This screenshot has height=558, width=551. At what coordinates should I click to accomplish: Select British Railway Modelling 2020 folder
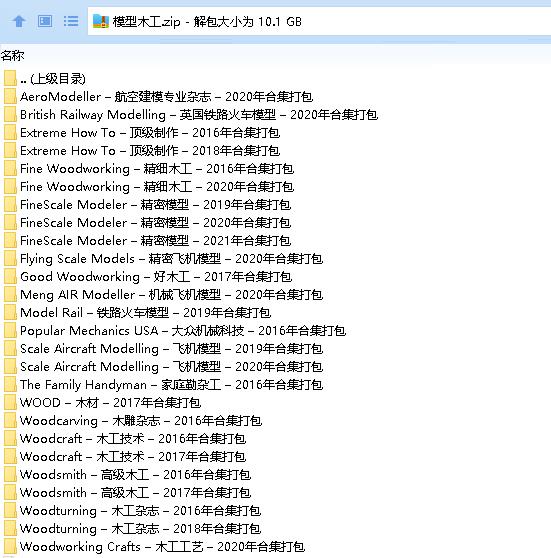pyautogui.click(x=199, y=115)
